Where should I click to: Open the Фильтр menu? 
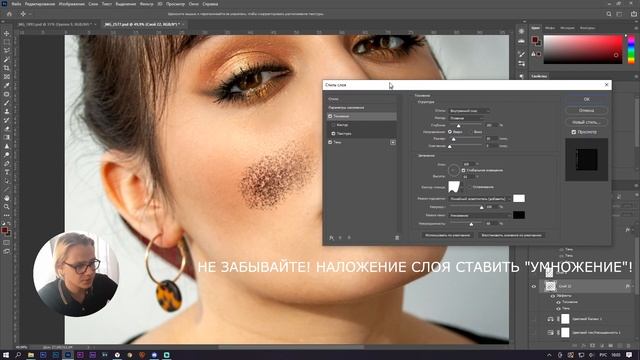(x=147, y=4)
